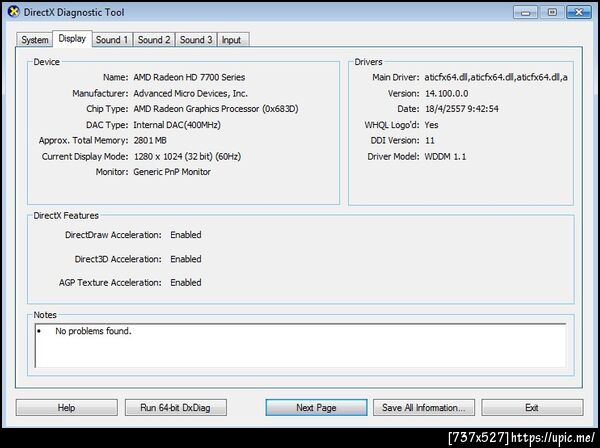Click 'Advanced Micro Devices, Inc.' manufacturer value
Image resolution: width=600 pixels, height=448 pixels.
point(191,93)
